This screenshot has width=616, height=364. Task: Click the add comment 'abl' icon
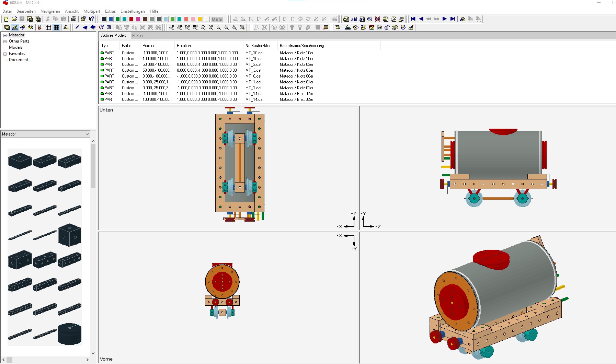point(354,19)
